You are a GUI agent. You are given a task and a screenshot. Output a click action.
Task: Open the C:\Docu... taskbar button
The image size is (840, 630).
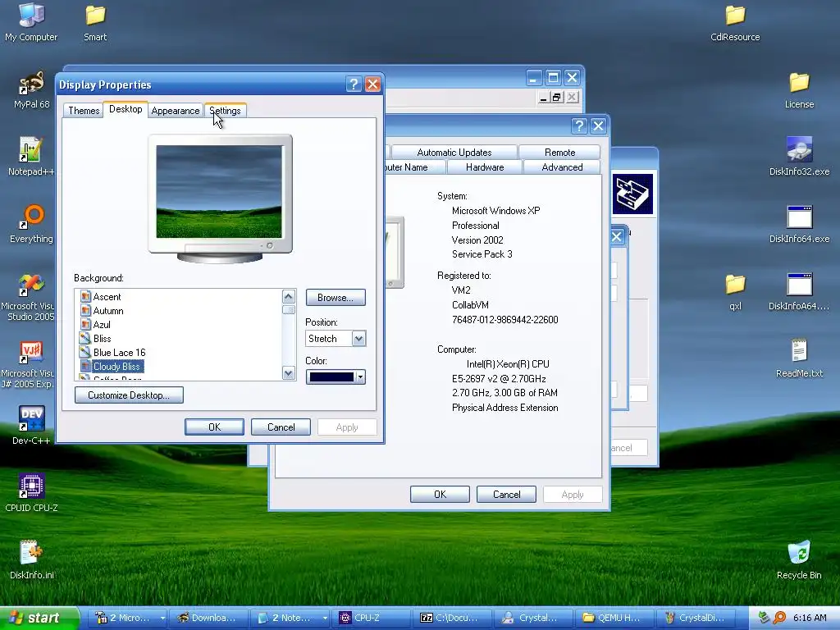(x=451, y=618)
